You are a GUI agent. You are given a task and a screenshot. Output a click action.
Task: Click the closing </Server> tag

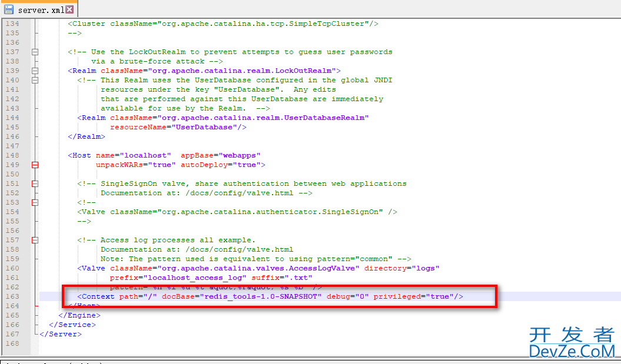point(60,335)
